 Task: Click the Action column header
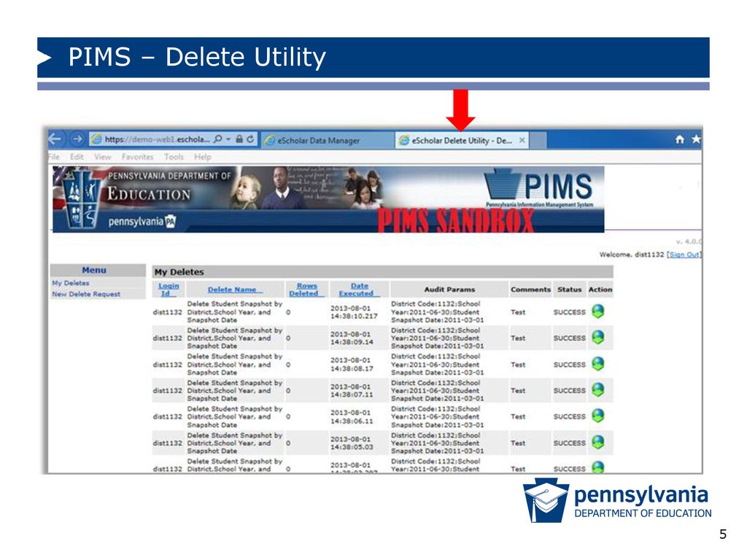(600, 289)
